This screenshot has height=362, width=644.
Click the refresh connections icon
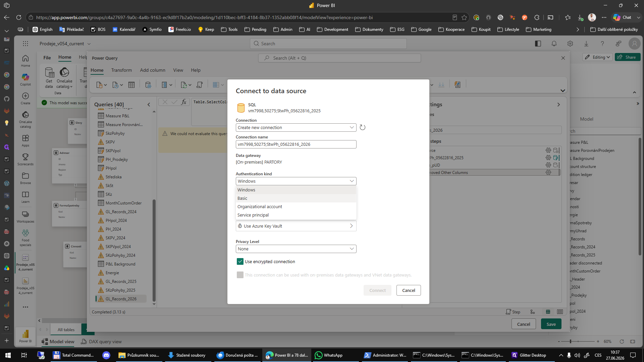click(362, 127)
